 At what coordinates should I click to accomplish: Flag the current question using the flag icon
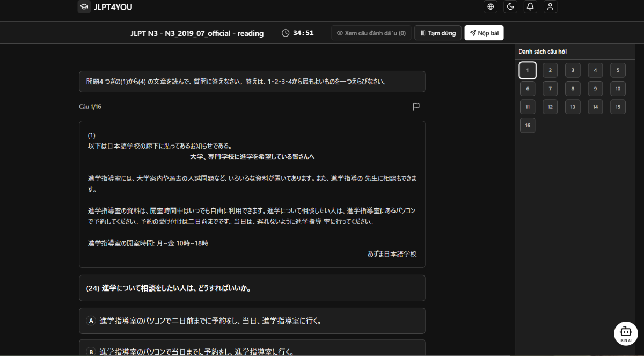pos(416,106)
